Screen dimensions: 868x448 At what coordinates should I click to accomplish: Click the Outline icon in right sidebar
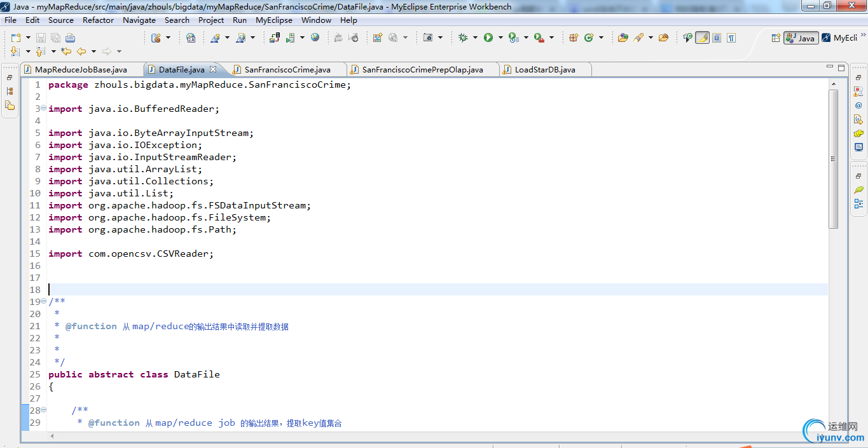point(858,204)
